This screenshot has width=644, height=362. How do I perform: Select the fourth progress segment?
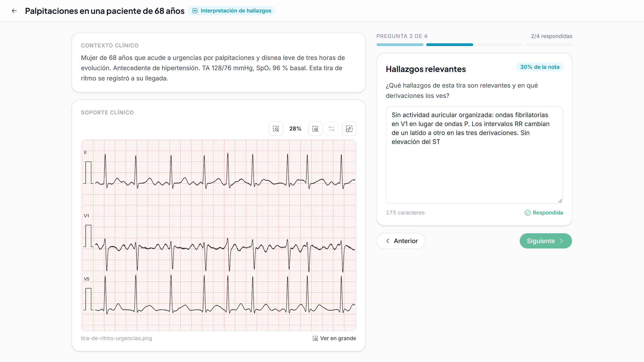(549, 45)
